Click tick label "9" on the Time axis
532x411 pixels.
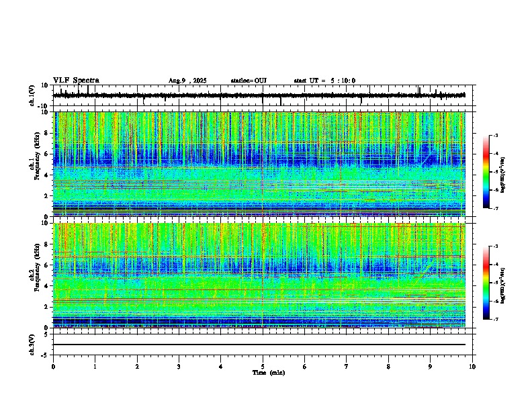[x=430, y=367]
